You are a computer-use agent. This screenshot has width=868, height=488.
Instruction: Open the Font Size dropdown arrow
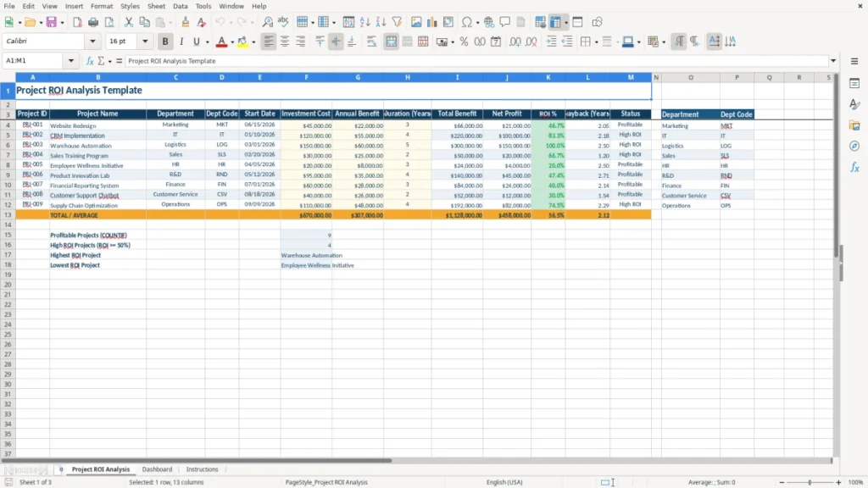coord(145,41)
